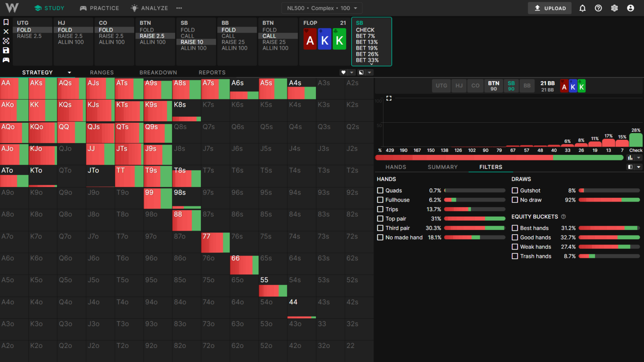Check the Gutshot draws filter
This screenshot has height=362, width=644.
click(515, 190)
